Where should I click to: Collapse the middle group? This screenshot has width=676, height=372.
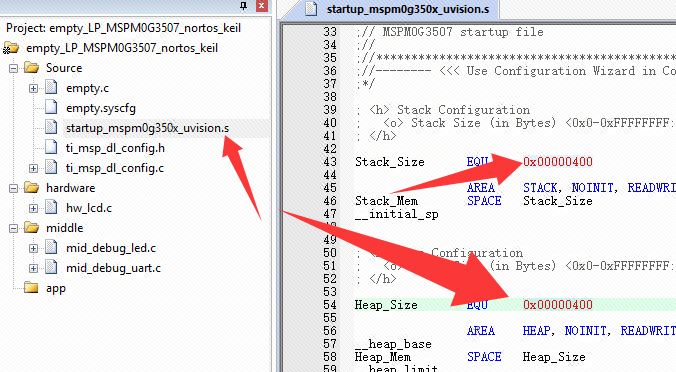pos(14,228)
